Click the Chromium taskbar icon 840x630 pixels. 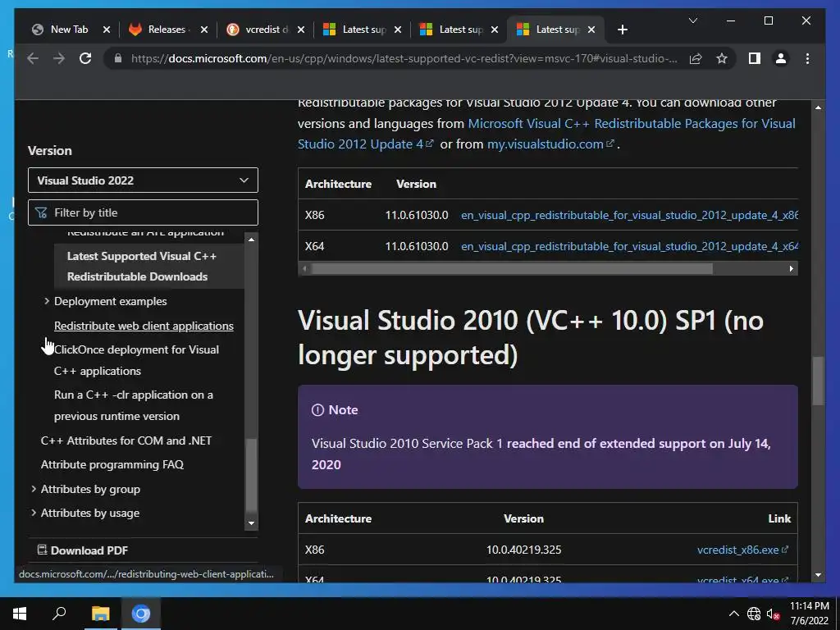(141, 614)
